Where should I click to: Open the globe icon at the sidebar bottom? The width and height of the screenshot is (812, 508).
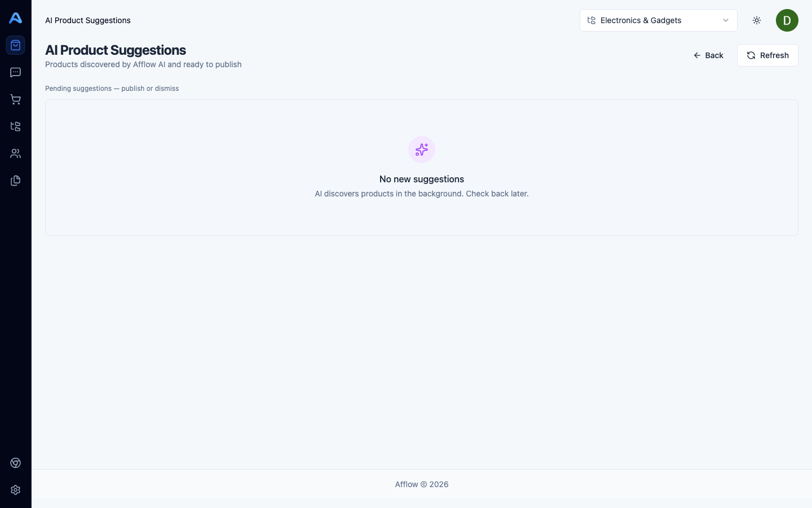pyautogui.click(x=15, y=463)
